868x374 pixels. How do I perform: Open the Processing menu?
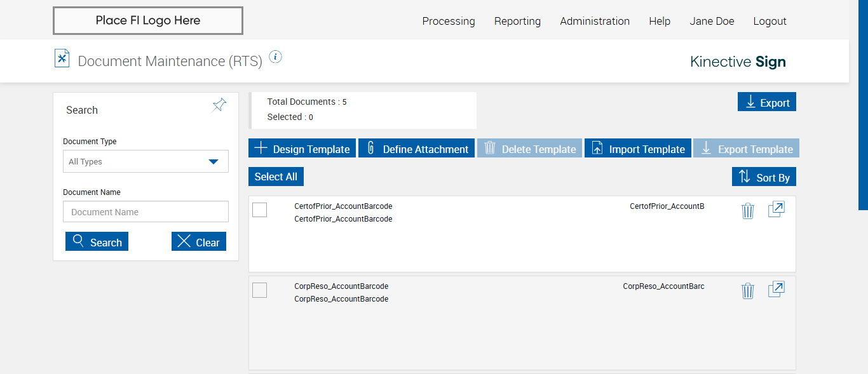pyautogui.click(x=449, y=21)
